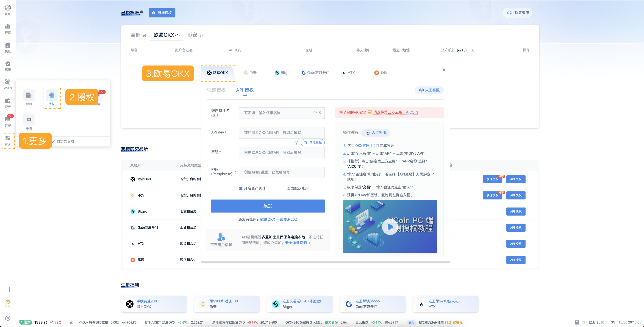Screen dimensions: 644x327
Task: Click the API Key input field
Action: pos(281,133)
